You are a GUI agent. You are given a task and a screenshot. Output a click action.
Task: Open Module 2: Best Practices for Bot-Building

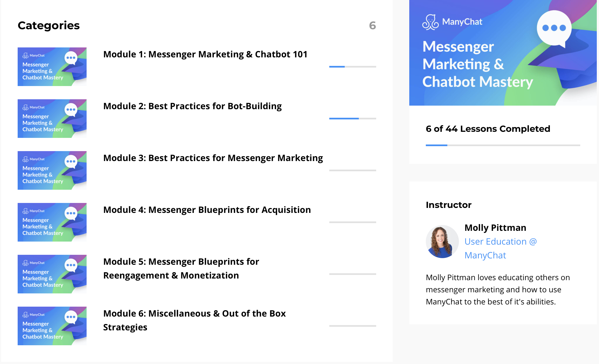point(192,106)
